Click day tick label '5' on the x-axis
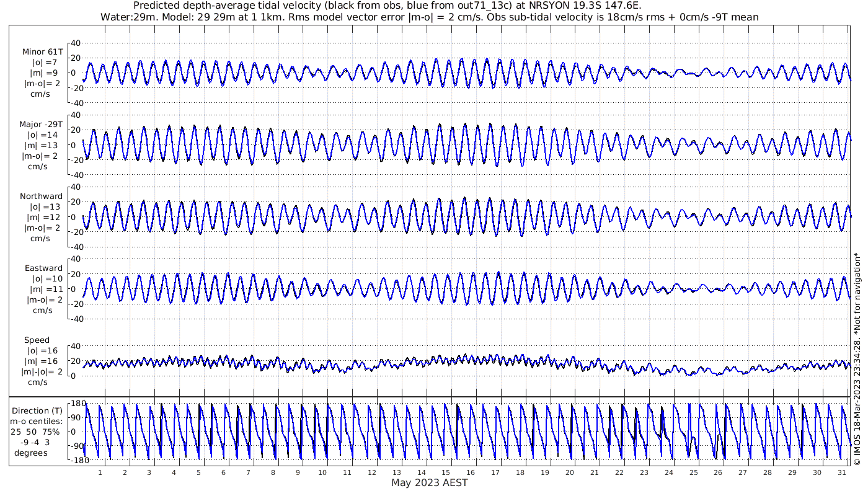Viewport: 868px width, 496px height. (199, 472)
